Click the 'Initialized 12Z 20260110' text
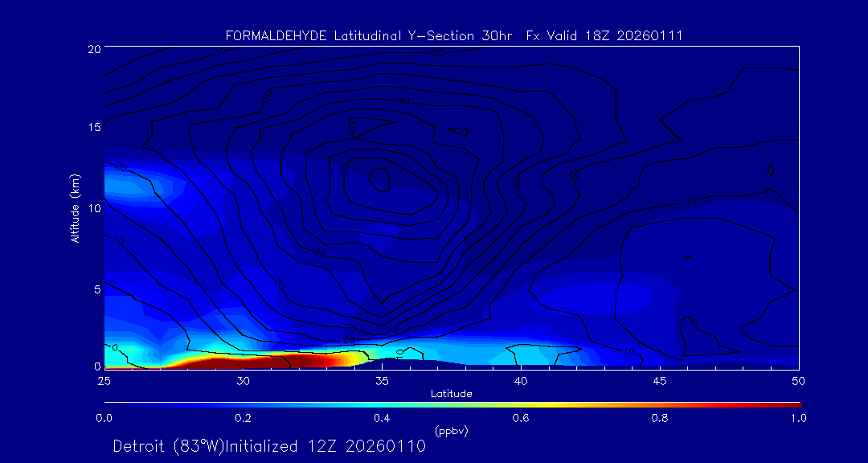 point(324,446)
